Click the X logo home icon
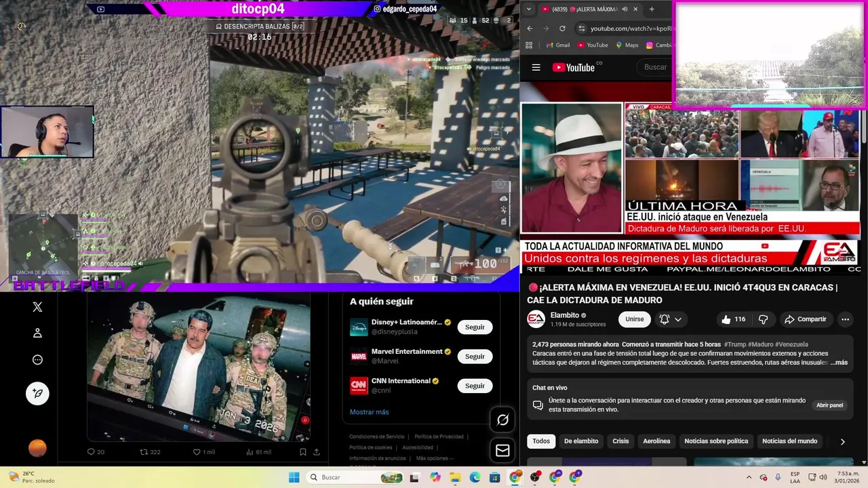This screenshot has width=868, height=488. 37,307
